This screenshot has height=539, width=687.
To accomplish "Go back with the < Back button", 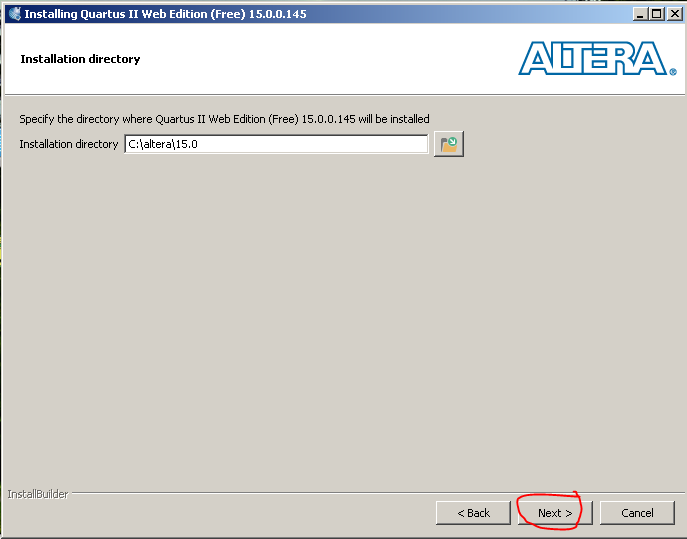I will click(473, 513).
